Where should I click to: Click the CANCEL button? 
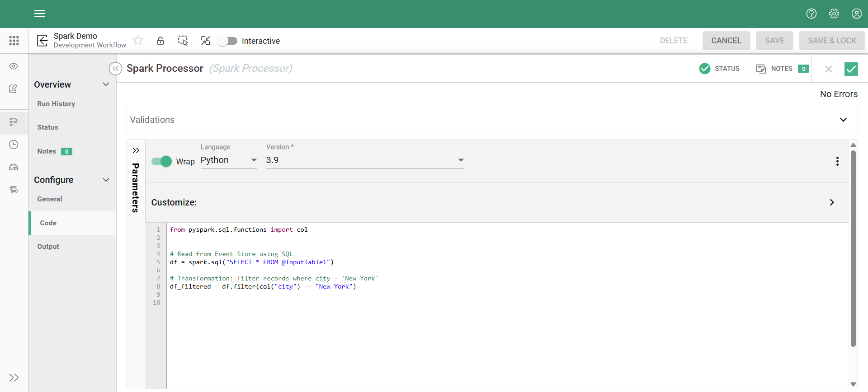[x=726, y=41]
